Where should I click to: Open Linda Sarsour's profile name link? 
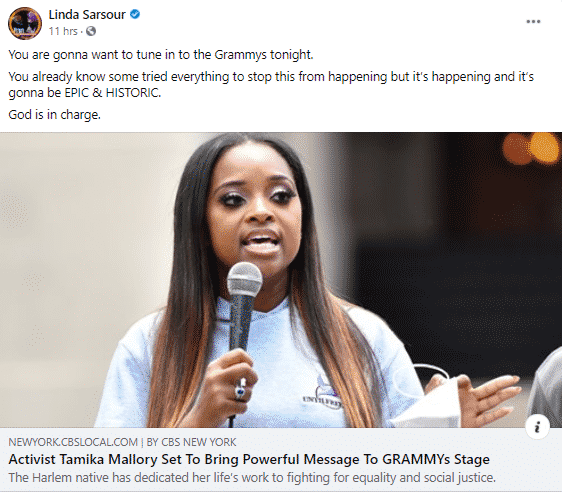pos(87,15)
